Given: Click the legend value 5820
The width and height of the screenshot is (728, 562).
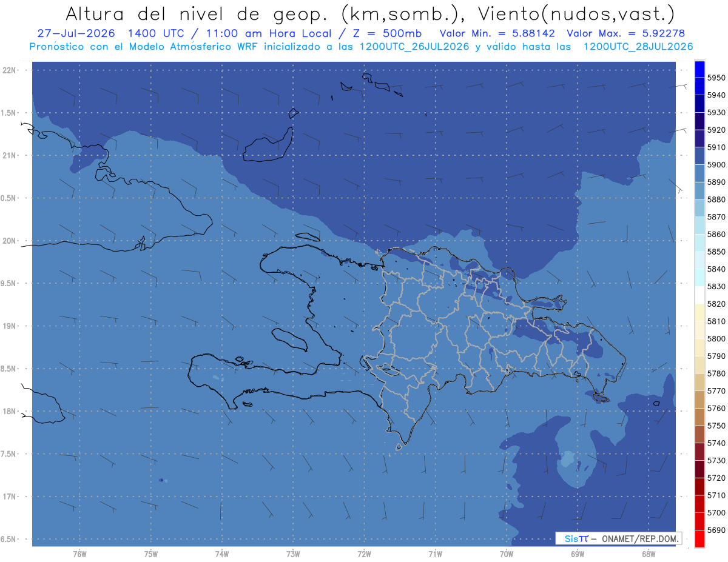Looking at the screenshot, I should coord(715,304).
